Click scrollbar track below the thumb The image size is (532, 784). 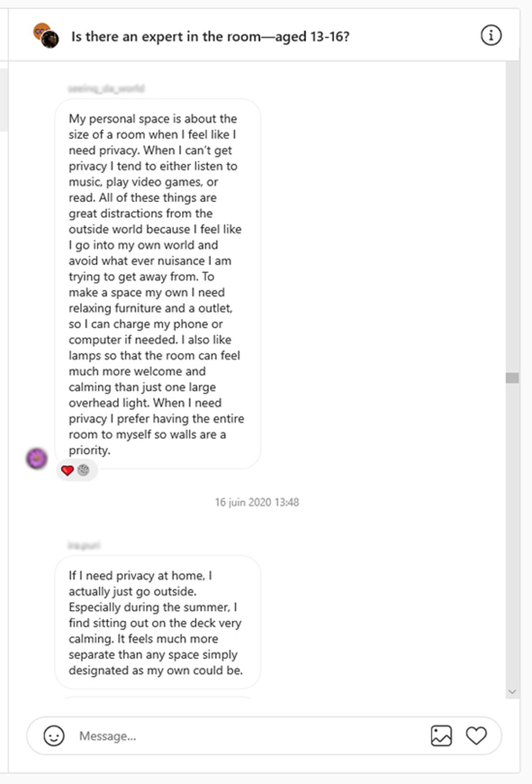pyautogui.click(x=512, y=532)
